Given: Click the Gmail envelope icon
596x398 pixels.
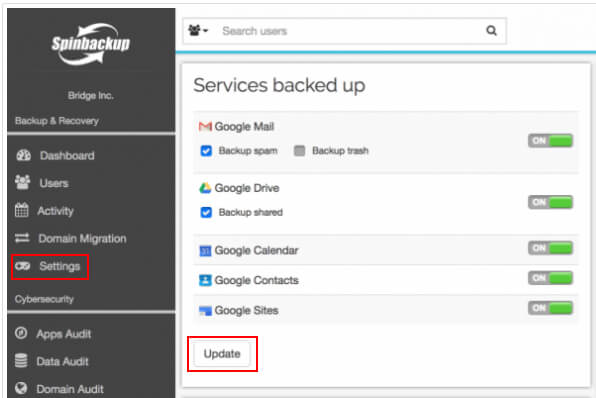Looking at the screenshot, I should [205, 126].
